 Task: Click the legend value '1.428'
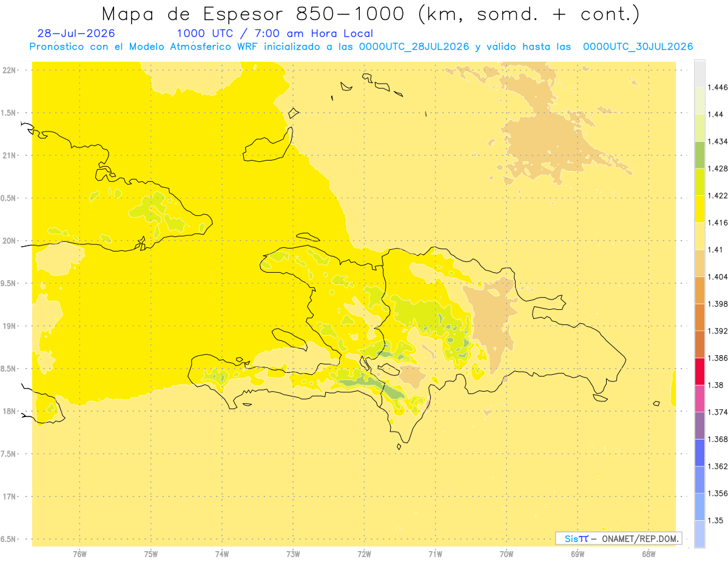(x=718, y=169)
